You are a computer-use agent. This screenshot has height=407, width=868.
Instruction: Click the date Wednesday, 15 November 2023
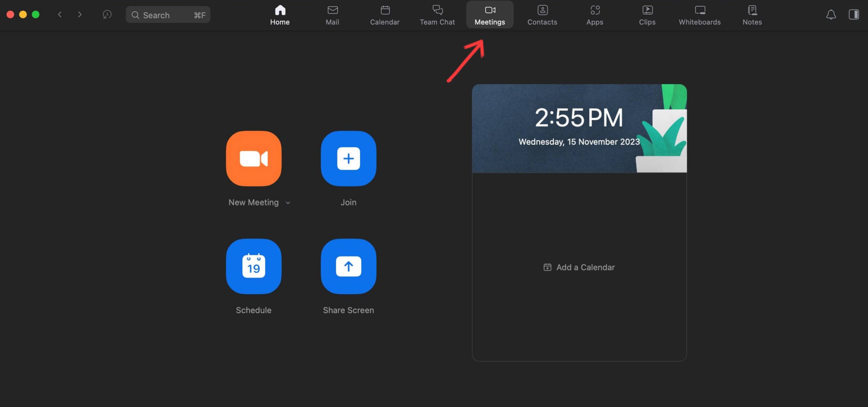pyautogui.click(x=579, y=142)
